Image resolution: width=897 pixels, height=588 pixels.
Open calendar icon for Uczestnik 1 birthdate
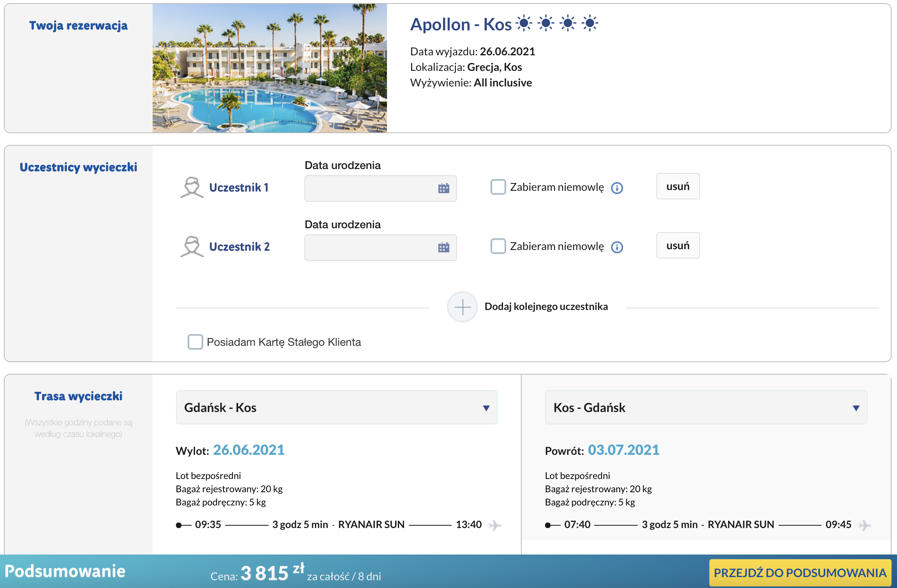(x=443, y=188)
